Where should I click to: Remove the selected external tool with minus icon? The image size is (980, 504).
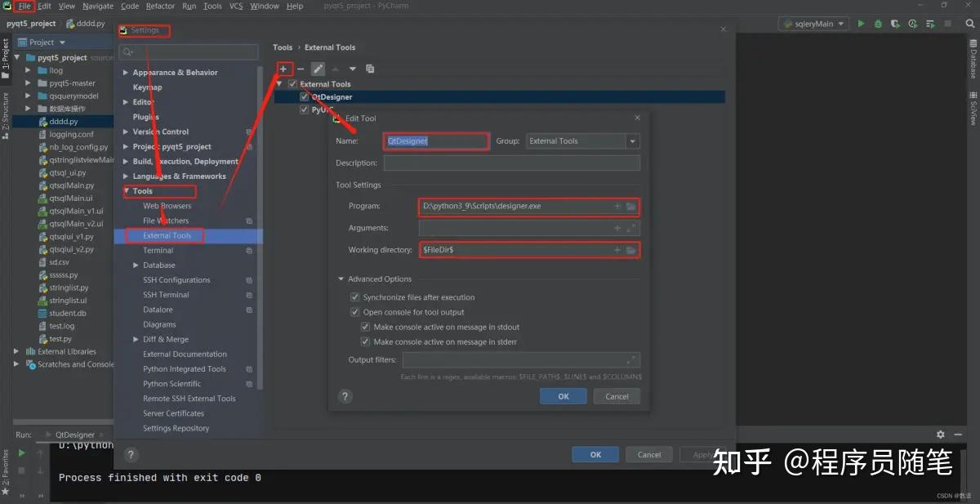(x=301, y=69)
